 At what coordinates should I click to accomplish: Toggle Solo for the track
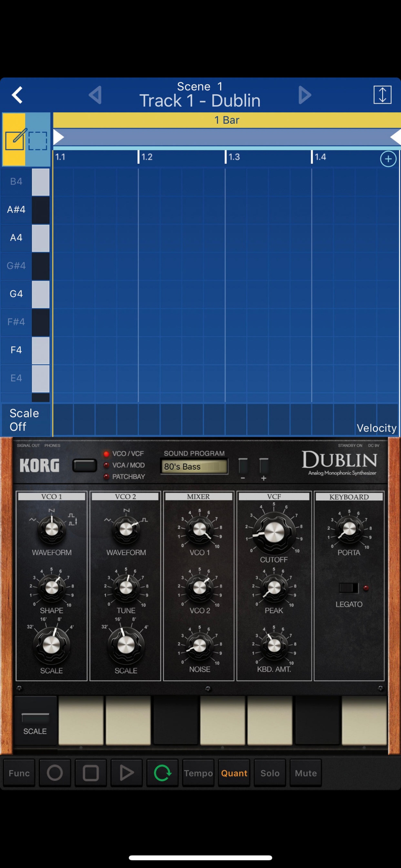tap(270, 773)
